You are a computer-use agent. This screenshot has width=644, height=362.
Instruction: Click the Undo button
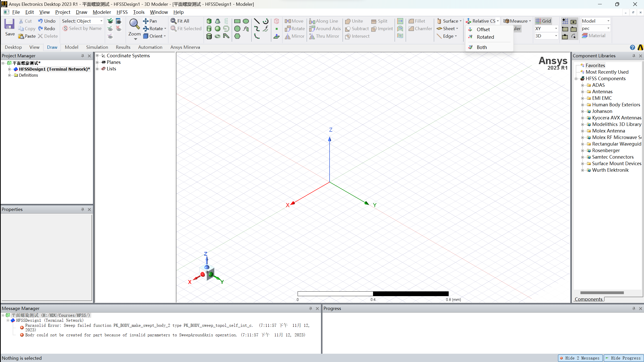click(47, 21)
